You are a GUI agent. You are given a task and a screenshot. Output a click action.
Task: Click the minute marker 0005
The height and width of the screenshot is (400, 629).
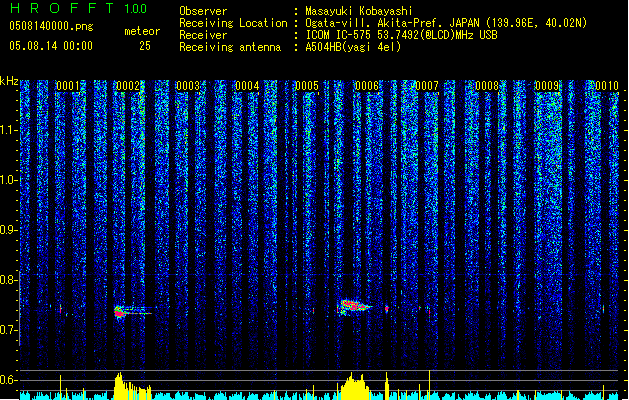(307, 86)
